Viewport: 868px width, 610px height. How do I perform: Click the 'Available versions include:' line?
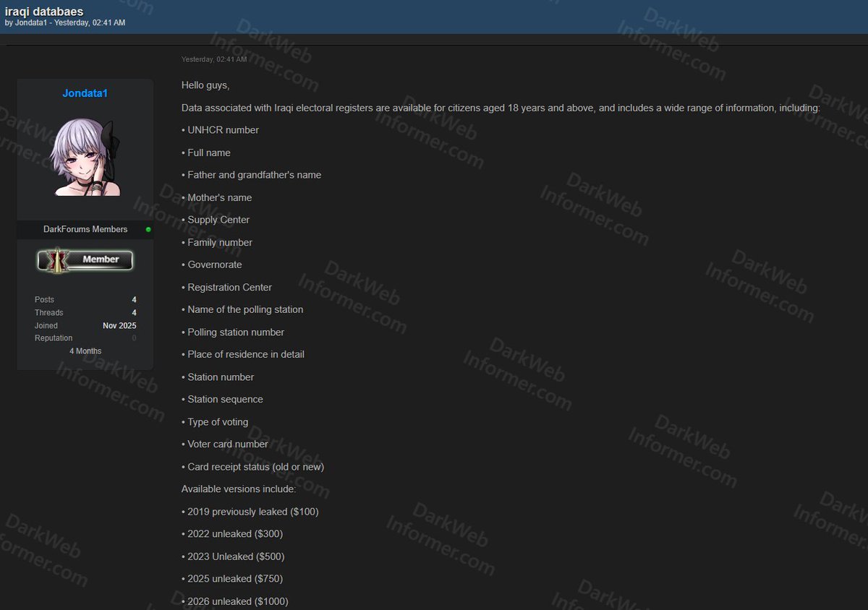[x=239, y=489]
